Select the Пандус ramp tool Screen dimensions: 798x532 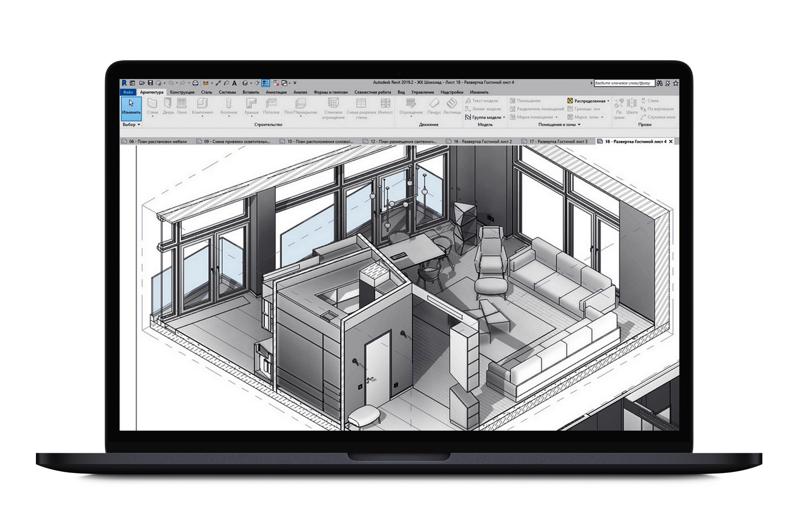(x=434, y=106)
